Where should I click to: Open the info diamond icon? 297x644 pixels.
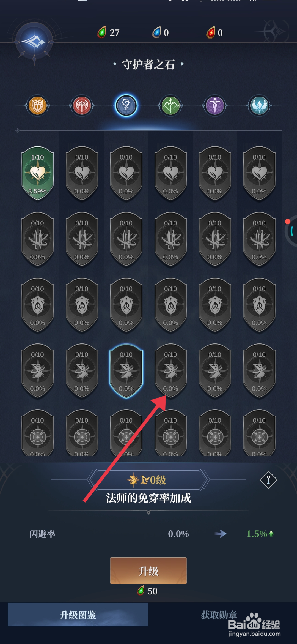tap(268, 480)
